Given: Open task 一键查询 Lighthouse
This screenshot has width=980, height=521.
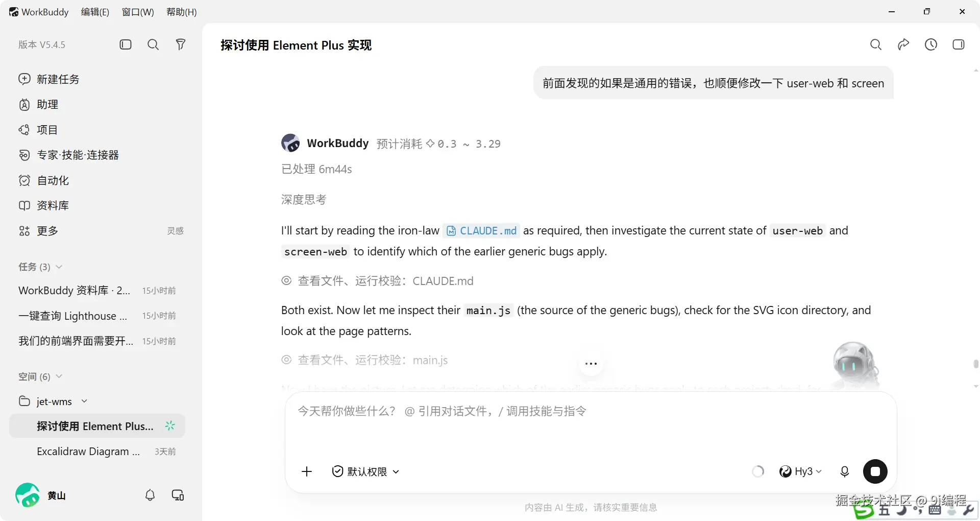Looking at the screenshot, I should [x=97, y=316].
